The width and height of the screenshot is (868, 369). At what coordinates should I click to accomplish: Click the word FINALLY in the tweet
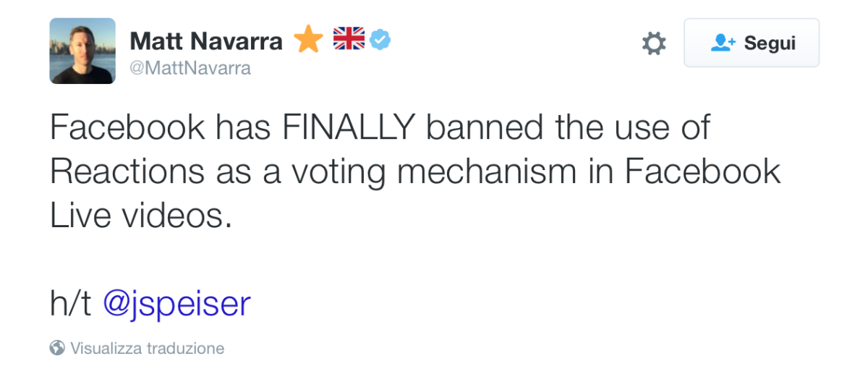click(349, 129)
